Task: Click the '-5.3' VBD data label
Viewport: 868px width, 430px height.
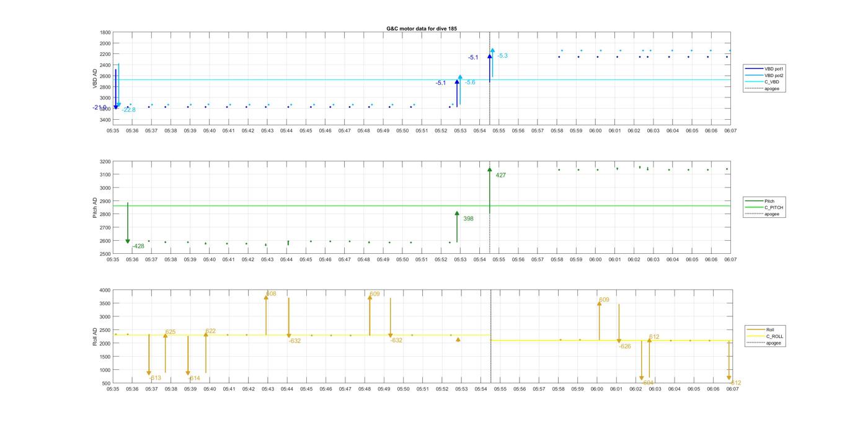Action: click(502, 56)
